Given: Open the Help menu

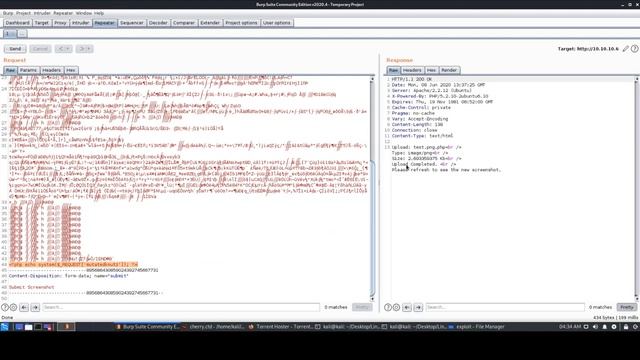Looking at the screenshot, I should point(99,13).
